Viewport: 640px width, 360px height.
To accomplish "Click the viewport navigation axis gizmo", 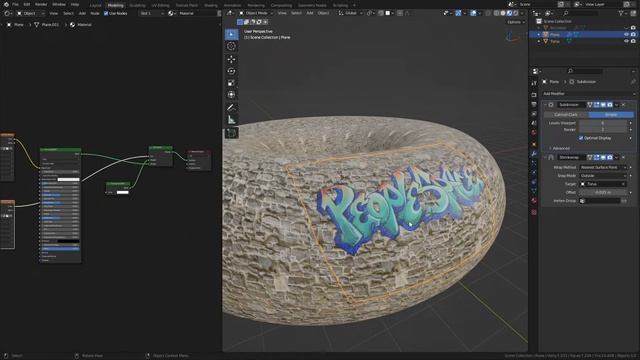I will tap(512, 38).
